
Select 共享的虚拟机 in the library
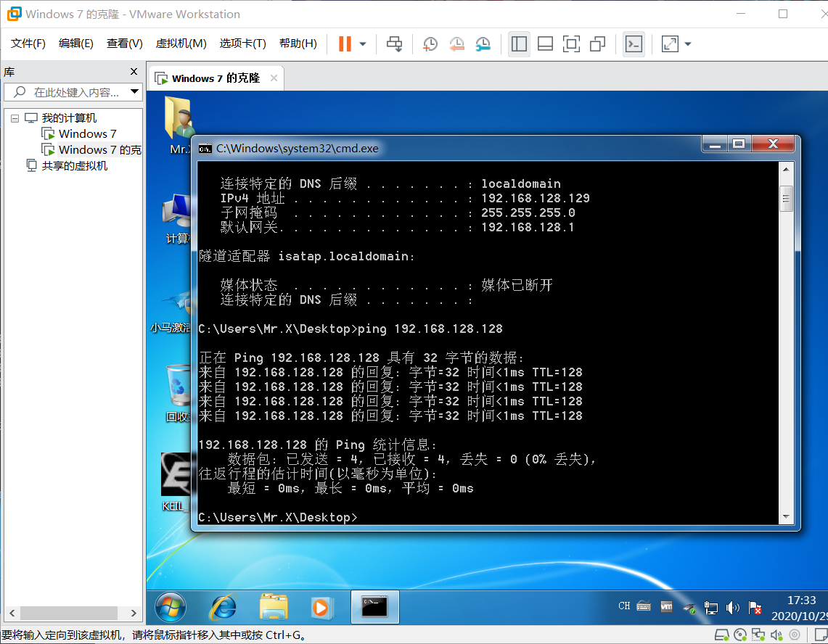coord(67,166)
